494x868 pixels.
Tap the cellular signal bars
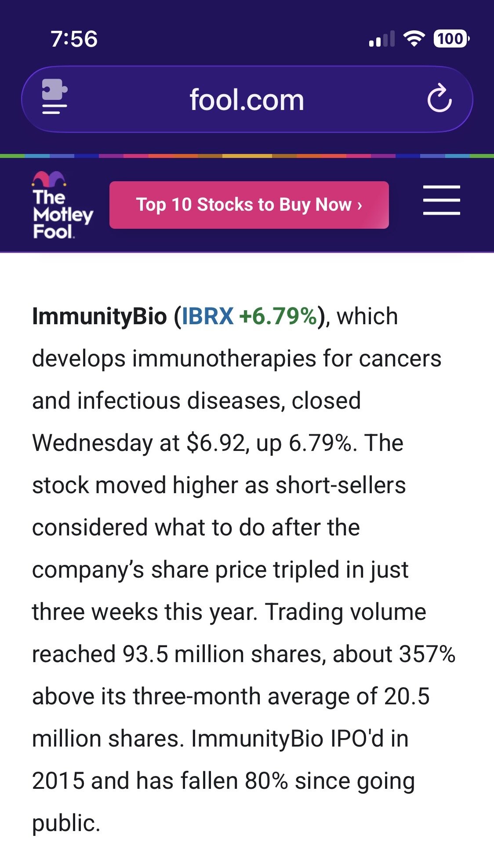coord(381,39)
